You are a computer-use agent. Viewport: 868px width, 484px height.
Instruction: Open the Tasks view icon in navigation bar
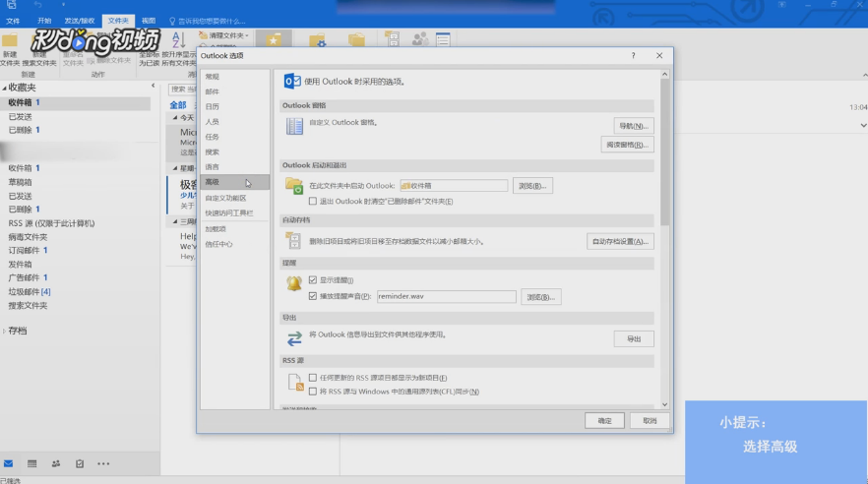pos(80,463)
